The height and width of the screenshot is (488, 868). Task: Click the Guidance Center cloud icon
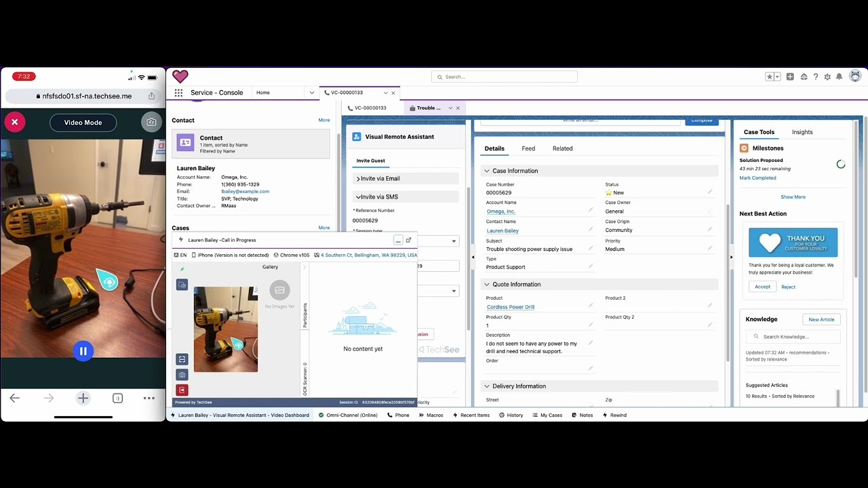tap(804, 77)
